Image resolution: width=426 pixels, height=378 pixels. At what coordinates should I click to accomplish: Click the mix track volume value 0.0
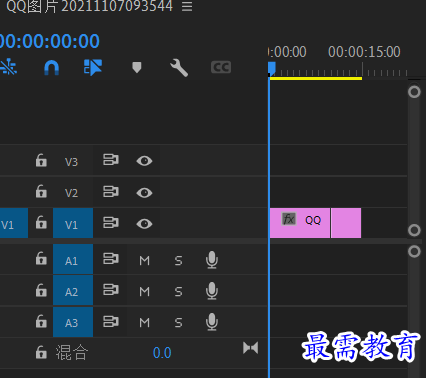pyautogui.click(x=162, y=353)
